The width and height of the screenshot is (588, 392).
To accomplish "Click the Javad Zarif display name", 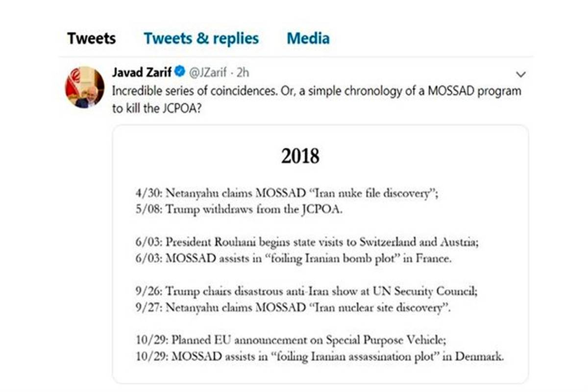I will point(142,73).
